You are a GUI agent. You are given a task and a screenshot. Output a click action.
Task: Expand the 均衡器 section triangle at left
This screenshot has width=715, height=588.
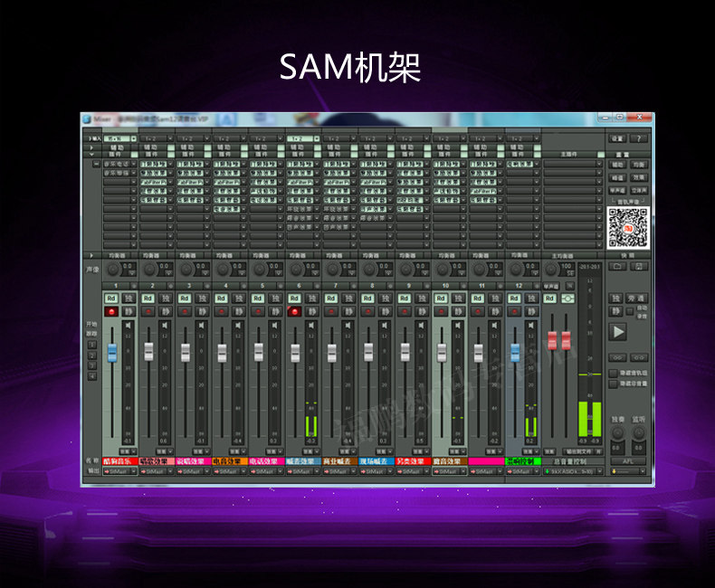91,256
